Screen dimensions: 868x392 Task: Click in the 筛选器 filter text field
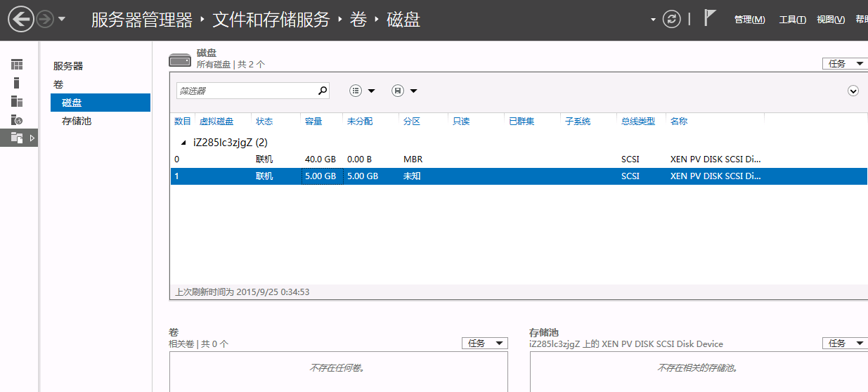click(245, 91)
